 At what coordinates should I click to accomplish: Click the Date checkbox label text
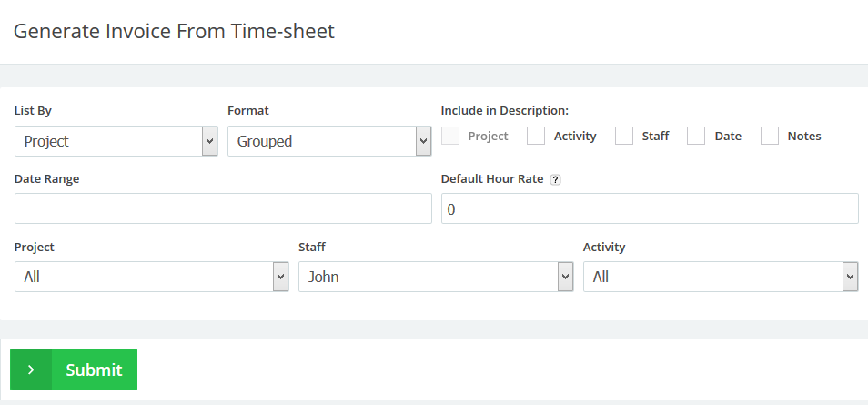(728, 137)
